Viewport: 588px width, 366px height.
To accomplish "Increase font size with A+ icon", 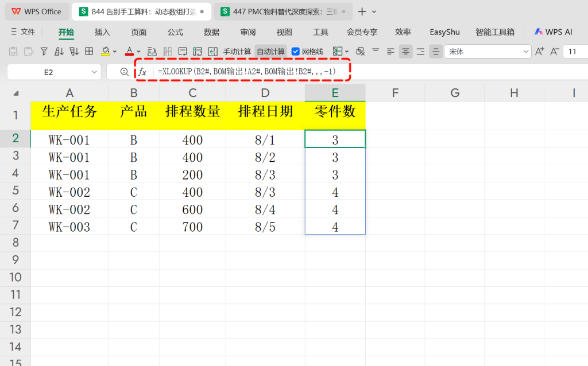I will click(x=540, y=51).
